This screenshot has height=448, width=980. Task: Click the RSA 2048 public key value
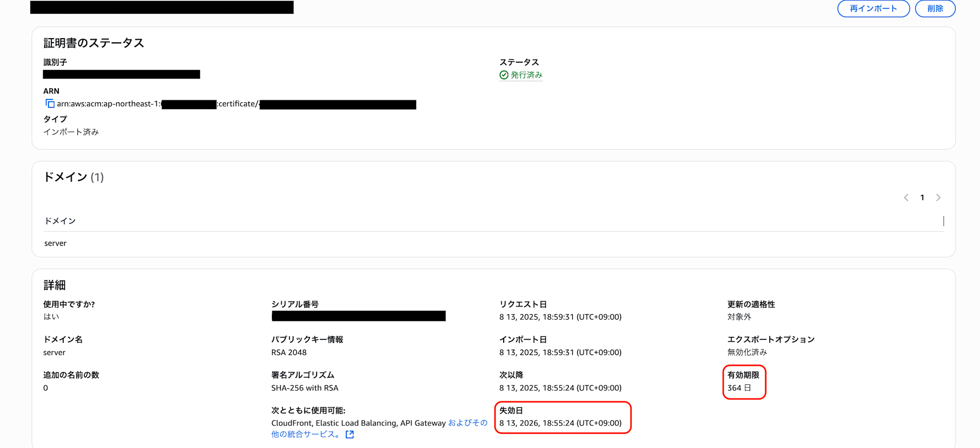(289, 353)
